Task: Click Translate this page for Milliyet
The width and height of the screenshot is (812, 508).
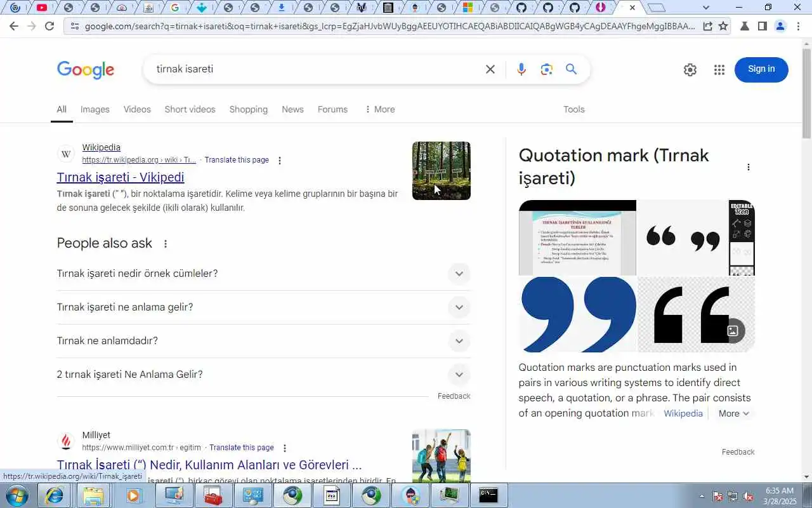Action: (242, 448)
